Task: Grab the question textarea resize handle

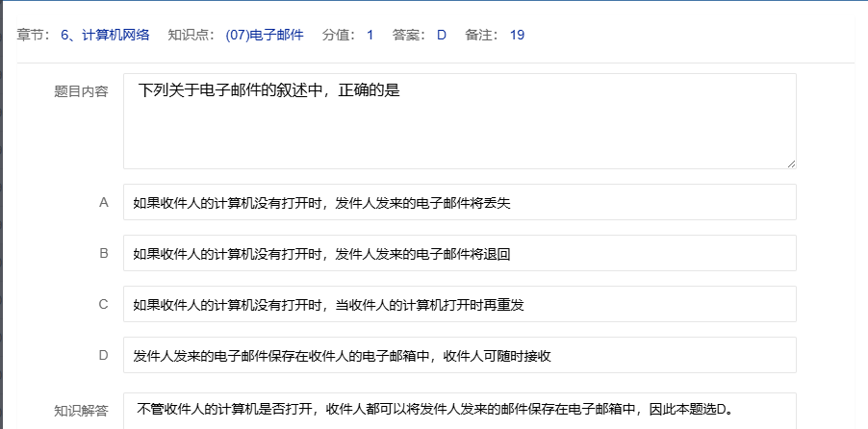Action: (791, 164)
